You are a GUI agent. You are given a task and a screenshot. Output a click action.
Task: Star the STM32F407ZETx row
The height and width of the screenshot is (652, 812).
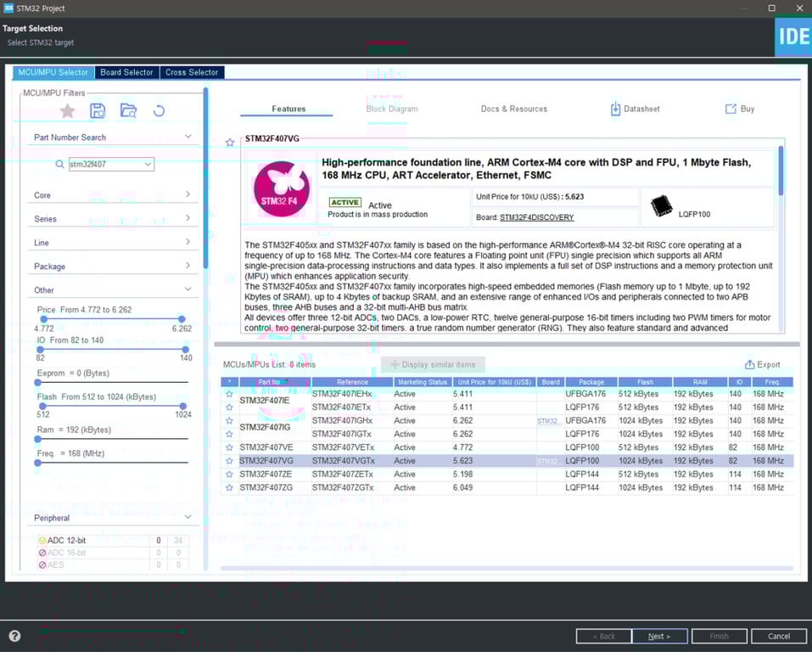229,475
